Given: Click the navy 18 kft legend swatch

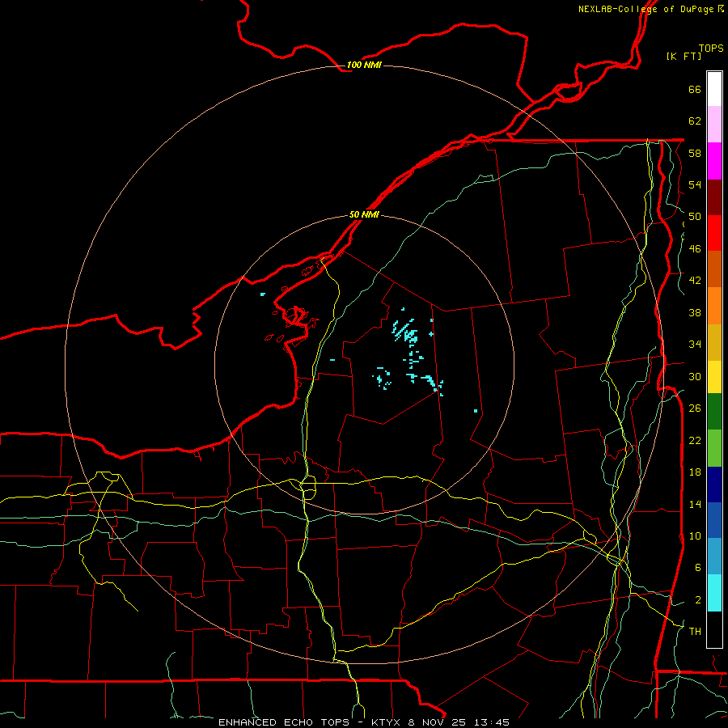Looking at the screenshot, I should coord(714,485).
